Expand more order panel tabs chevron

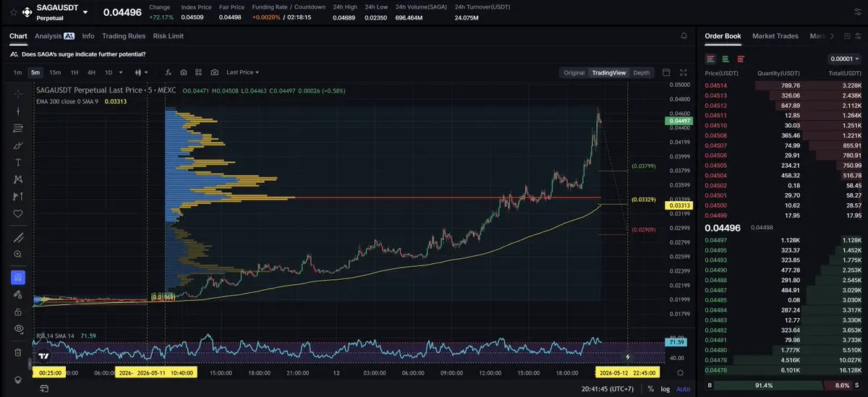pos(831,35)
